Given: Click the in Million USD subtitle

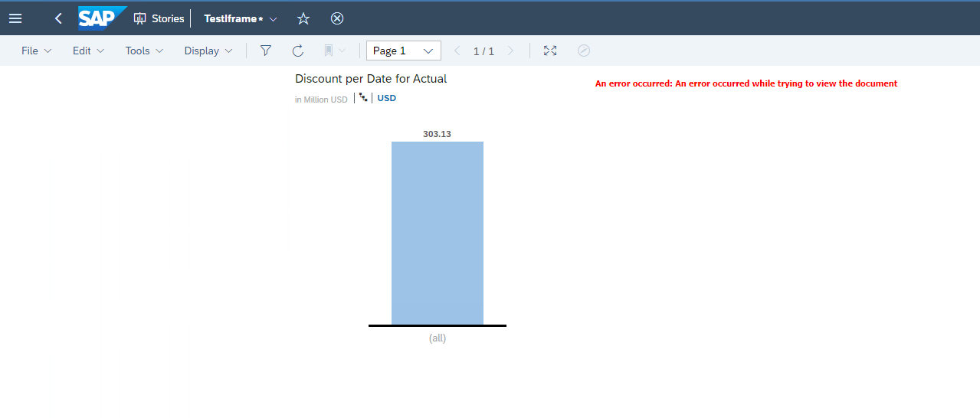Looking at the screenshot, I should click(x=321, y=100).
